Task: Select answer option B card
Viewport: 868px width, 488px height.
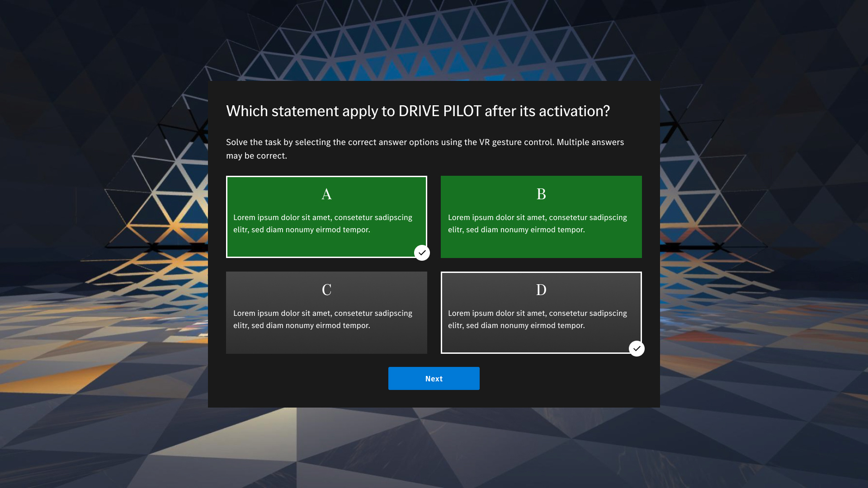Action: click(x=541, y=217)
